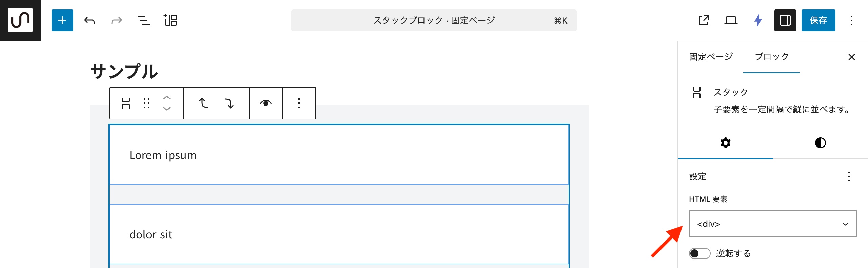Viewport: 868px width, 268px height.
Task: Open preview in new tab icon
Action: tap(704, 20)
